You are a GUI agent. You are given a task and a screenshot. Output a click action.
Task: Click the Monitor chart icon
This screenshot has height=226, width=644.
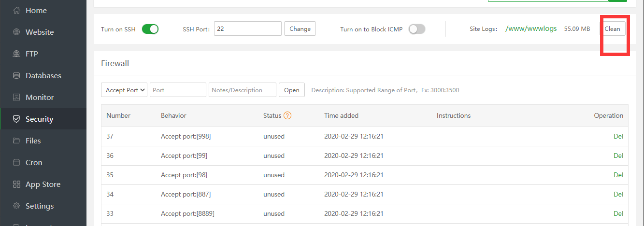pyautogui.click(x=16, y=97)
